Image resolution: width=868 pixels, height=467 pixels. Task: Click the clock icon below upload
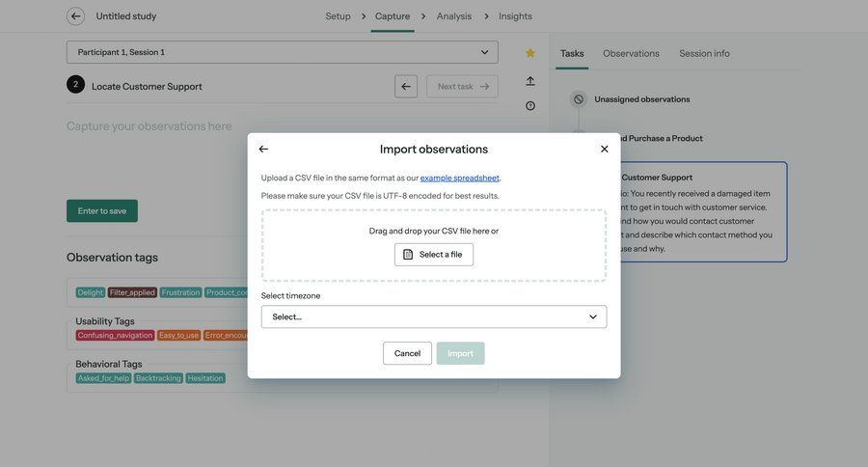pyautogui.click(x=530, y=106)
